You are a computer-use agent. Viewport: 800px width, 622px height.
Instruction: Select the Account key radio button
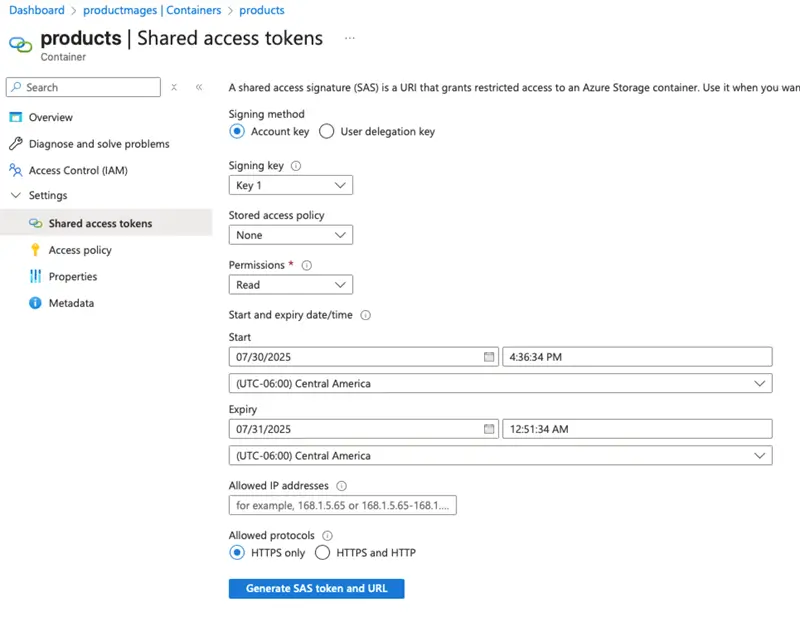(x=237, y=131)
